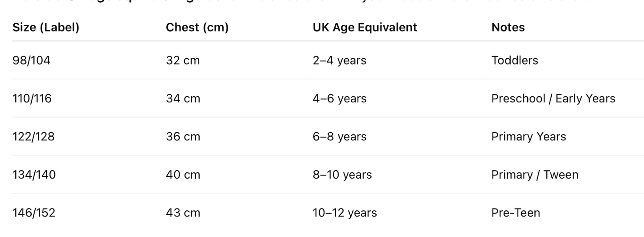Click the Primary / Tween note

tap(534, 175)
